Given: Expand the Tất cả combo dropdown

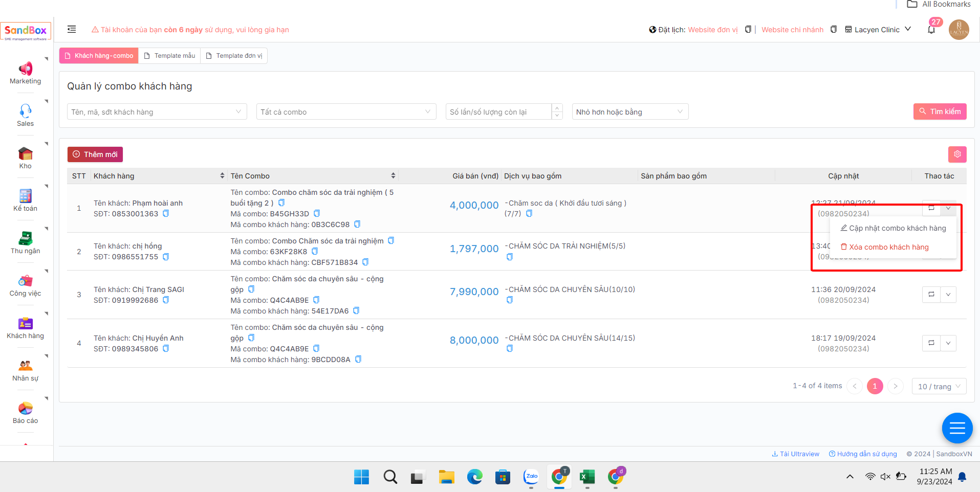Looking at the screenshot, I should point(346,112).
